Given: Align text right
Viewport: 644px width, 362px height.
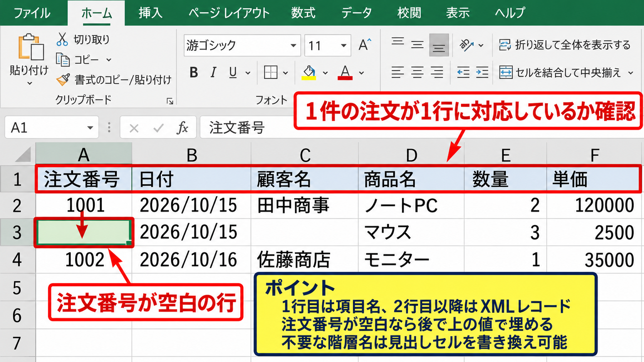Looking at the screenshot, I should (437, 72).
